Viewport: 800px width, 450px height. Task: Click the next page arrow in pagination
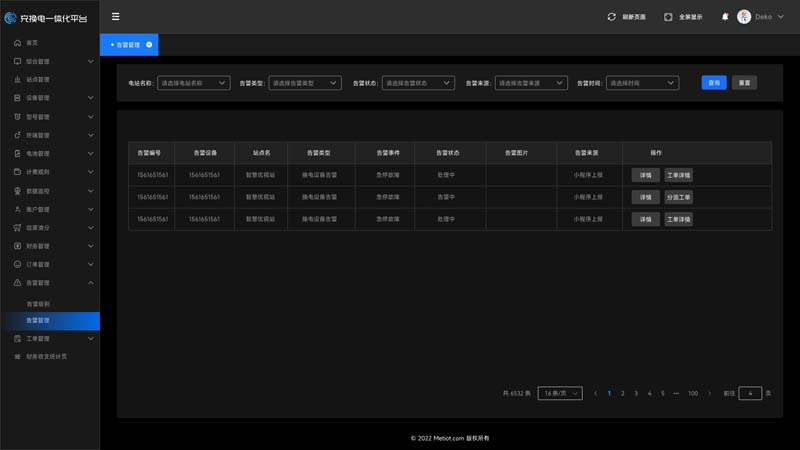click(x=710, y=394)
